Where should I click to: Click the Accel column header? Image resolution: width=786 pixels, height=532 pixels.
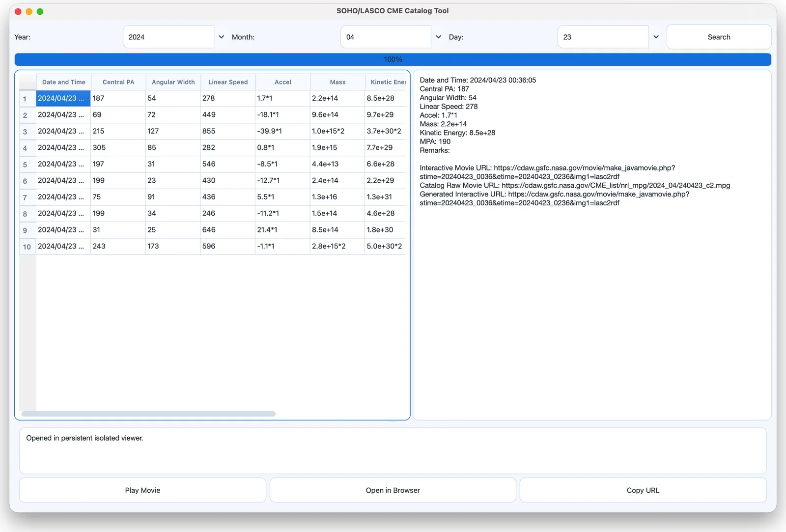pos(283,82)
